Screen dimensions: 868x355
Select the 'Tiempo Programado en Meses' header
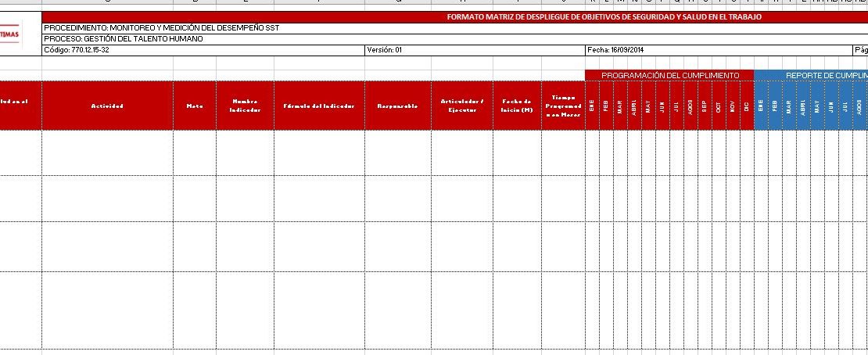click(564, 106)
